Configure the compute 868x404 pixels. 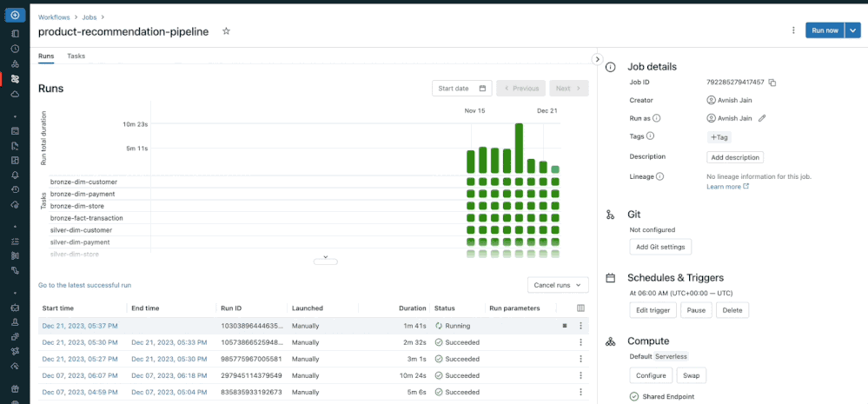click(651, 375)
